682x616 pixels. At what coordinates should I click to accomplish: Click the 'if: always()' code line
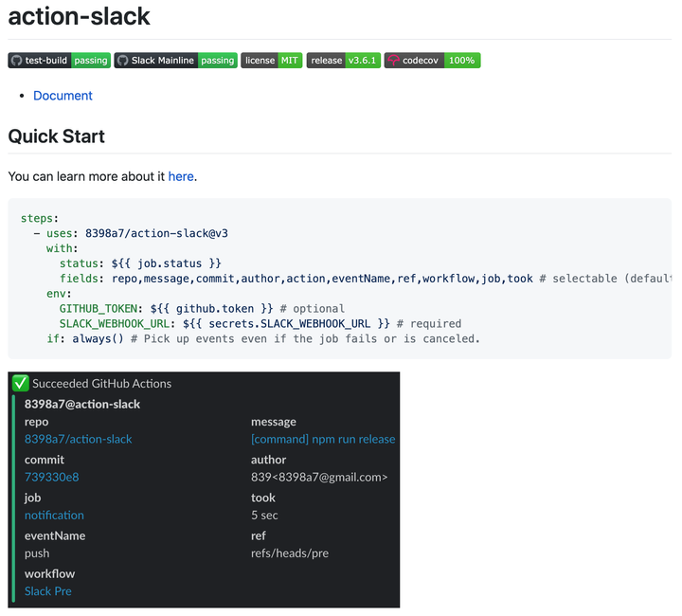pyautogui.click(x=263, y=339)
